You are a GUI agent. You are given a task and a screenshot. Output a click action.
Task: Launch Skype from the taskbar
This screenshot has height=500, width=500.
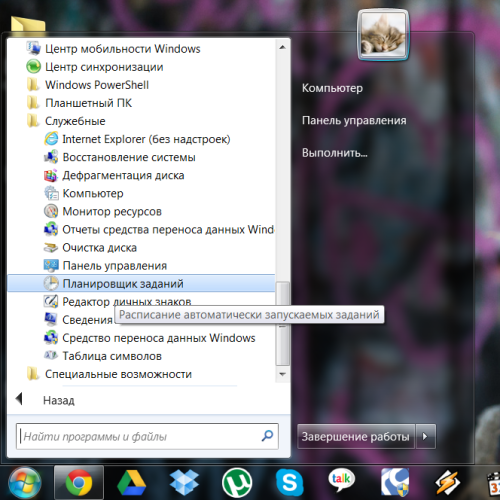click(289, 483)
